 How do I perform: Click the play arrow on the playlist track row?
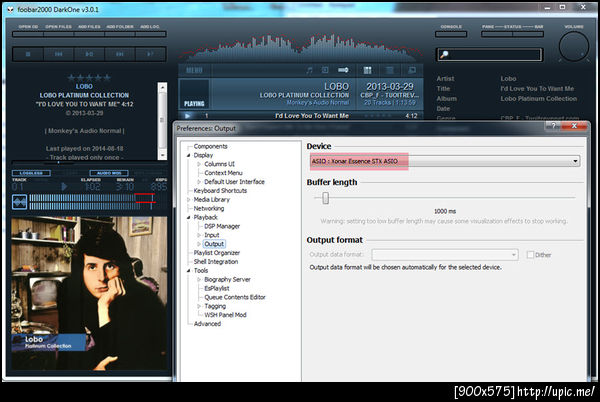pos(188,116)
